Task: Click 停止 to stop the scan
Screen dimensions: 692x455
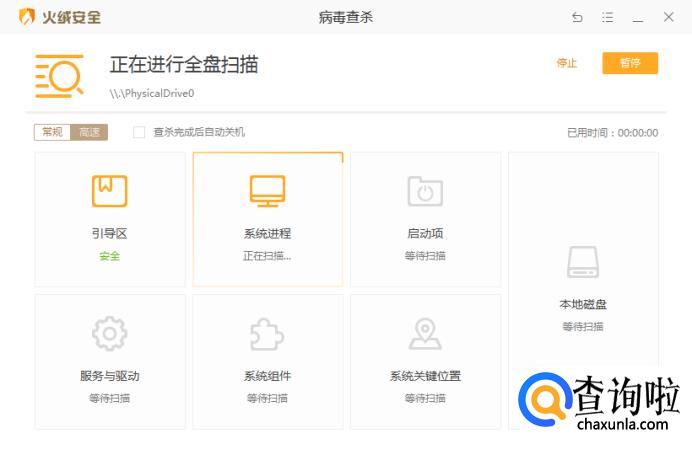Action: (x=566, y=63)
